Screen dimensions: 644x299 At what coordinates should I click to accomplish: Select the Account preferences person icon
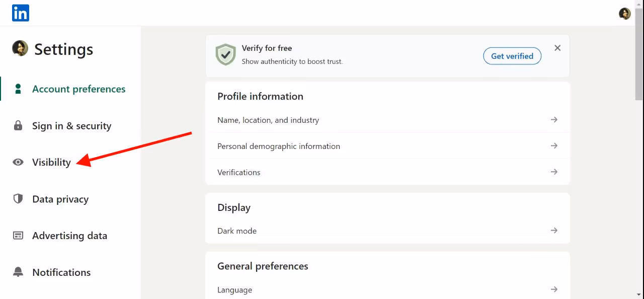click(x=18, y=89)
